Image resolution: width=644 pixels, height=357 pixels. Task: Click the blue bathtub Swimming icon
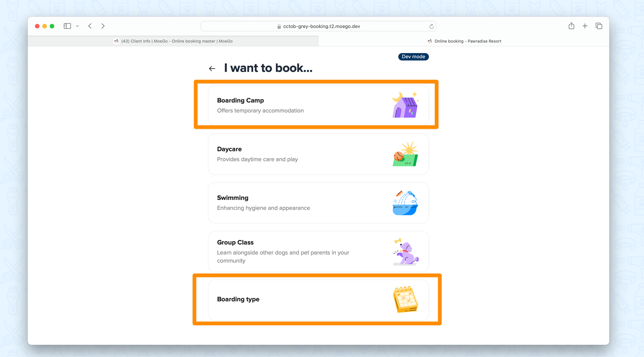click(x=405, y=203)
